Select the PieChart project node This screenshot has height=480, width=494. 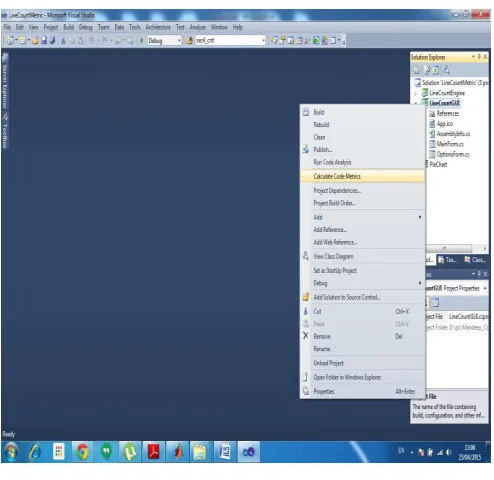click(x=438, y=164)
